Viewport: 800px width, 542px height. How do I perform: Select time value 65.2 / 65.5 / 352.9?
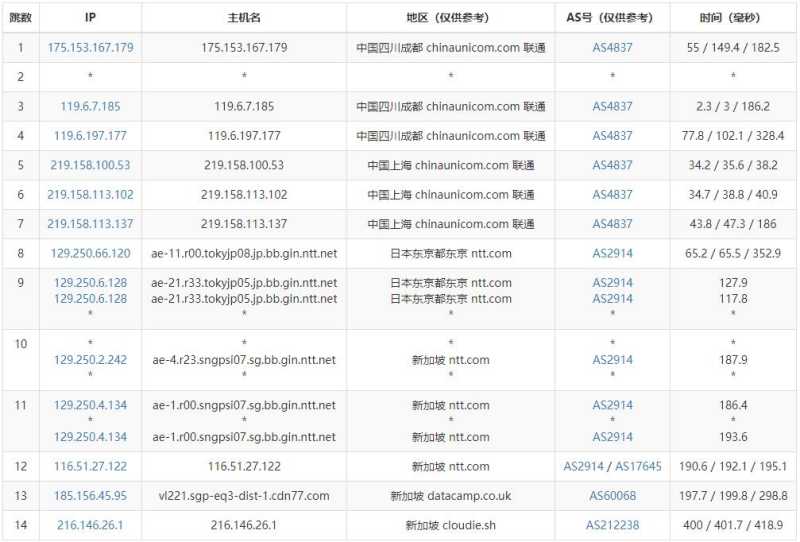pyautogui.click(x=733, y=253)
